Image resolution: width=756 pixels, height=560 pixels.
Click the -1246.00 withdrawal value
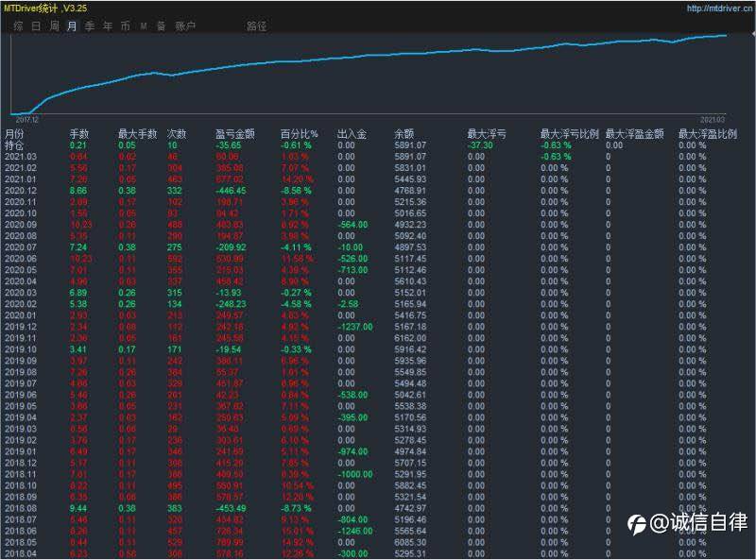click(355, 531)
